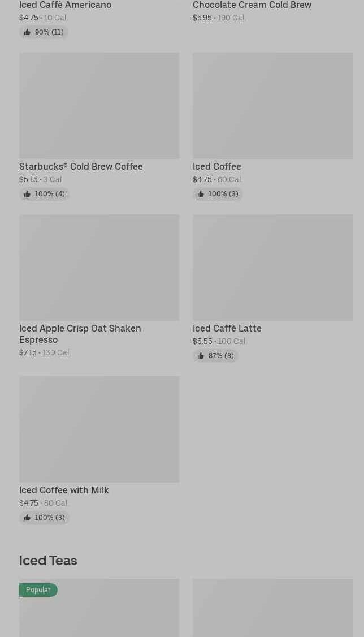The height and width of the screenshot is (637, 364).
Task: Select Chocolate Cream Cold Brew title
Action: tap(252, 5)
